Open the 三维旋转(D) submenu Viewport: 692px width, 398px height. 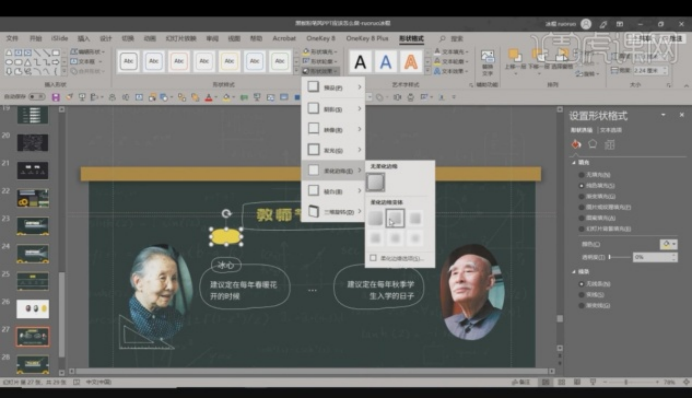333,212
